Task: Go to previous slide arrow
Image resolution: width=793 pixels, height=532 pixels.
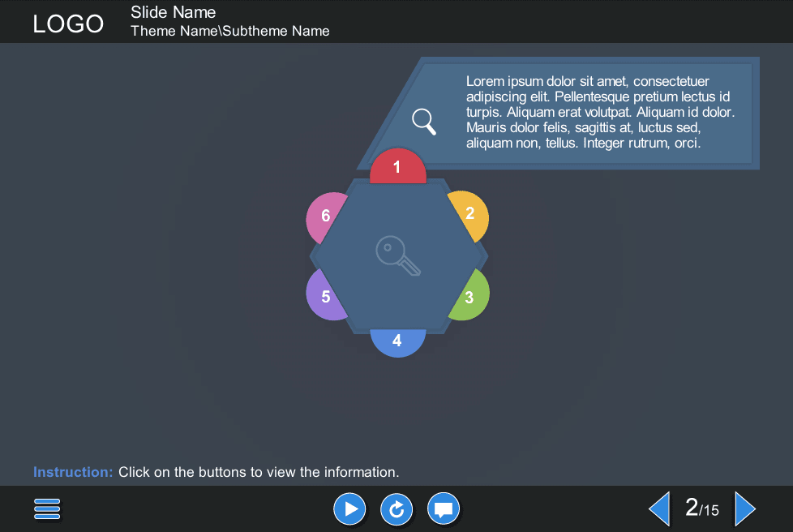Action: (x=659, y=509)
